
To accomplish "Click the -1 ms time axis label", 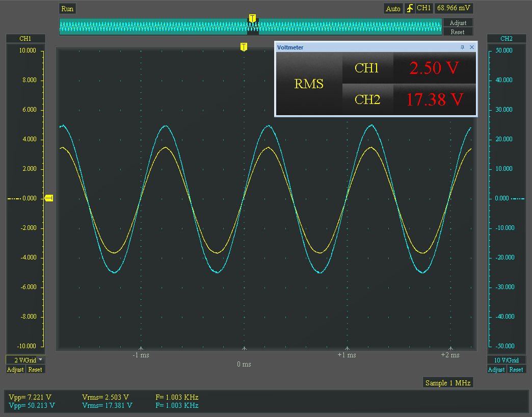I will click(x=141, y=355).
